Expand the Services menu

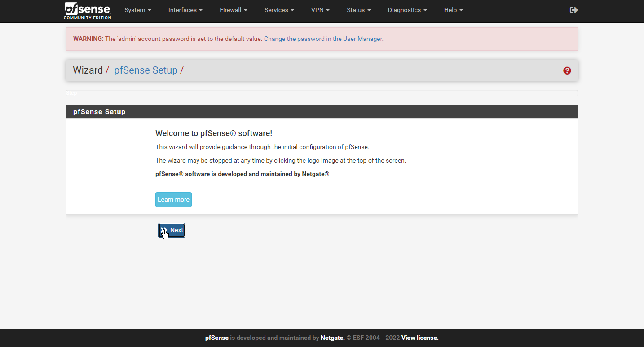click(279, 10)
